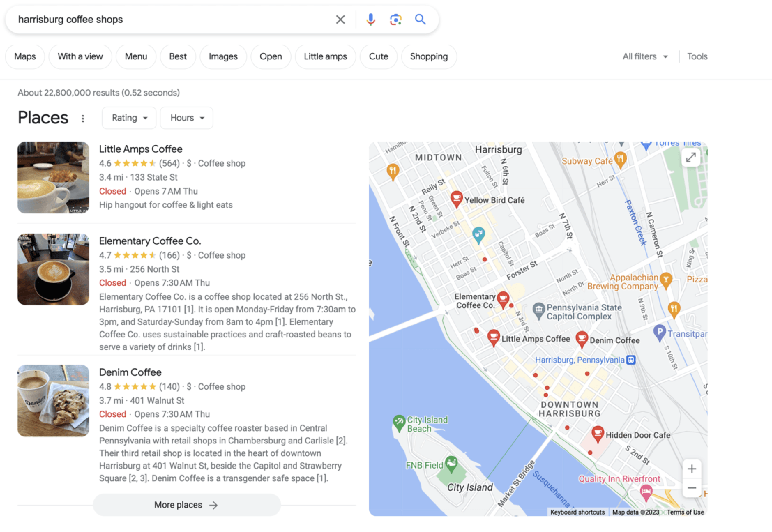Viewport: 772px width, 532px height.
Task: Clear the search box with the X icon
Action: coord(340,20)
